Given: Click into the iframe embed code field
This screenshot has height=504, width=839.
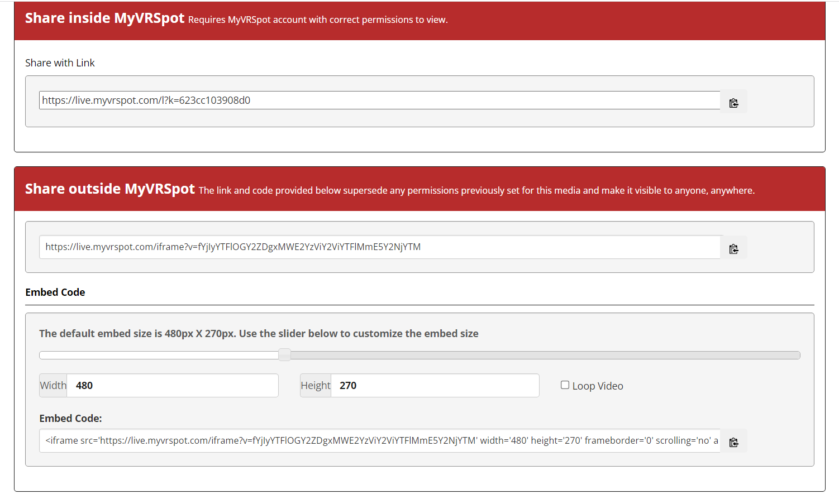Looking at the screenshot, I should tap(380, 441).
